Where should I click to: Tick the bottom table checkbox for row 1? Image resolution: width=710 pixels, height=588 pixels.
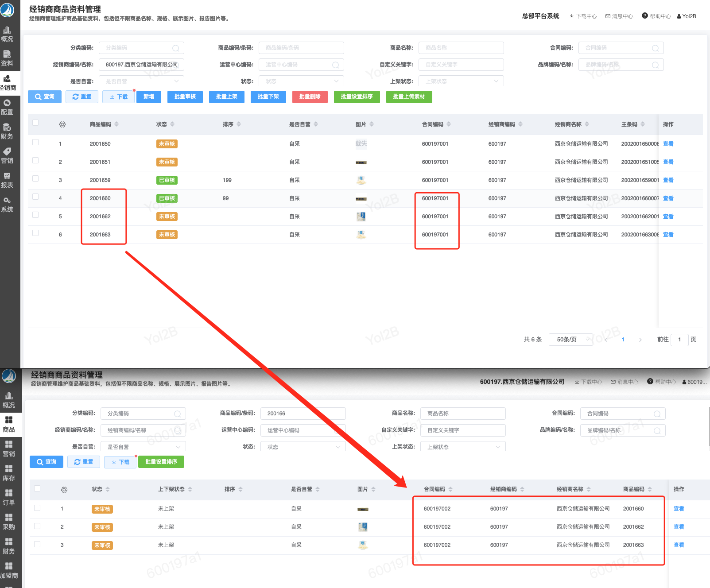tap(37, 508)
